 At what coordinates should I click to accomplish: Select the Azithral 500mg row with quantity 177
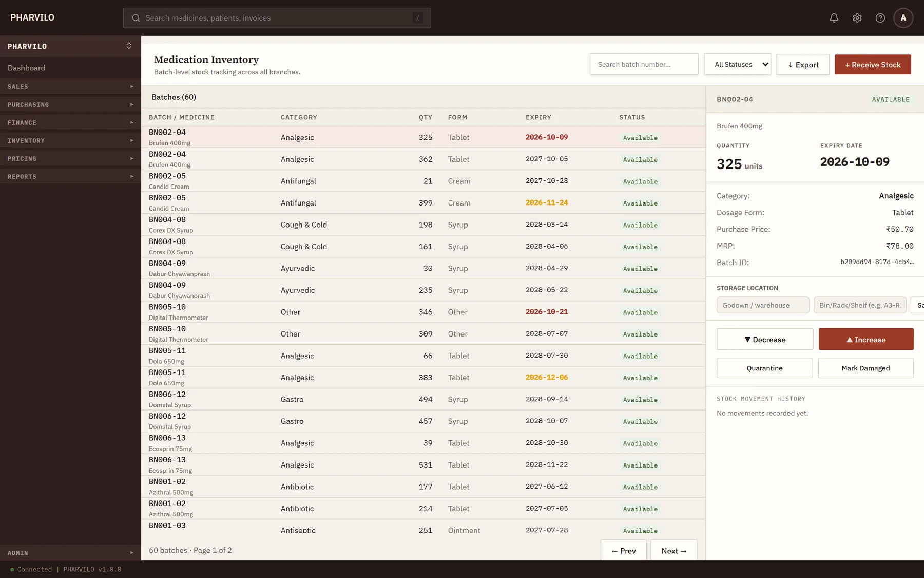pyautogui.click(x=423, y=487)
